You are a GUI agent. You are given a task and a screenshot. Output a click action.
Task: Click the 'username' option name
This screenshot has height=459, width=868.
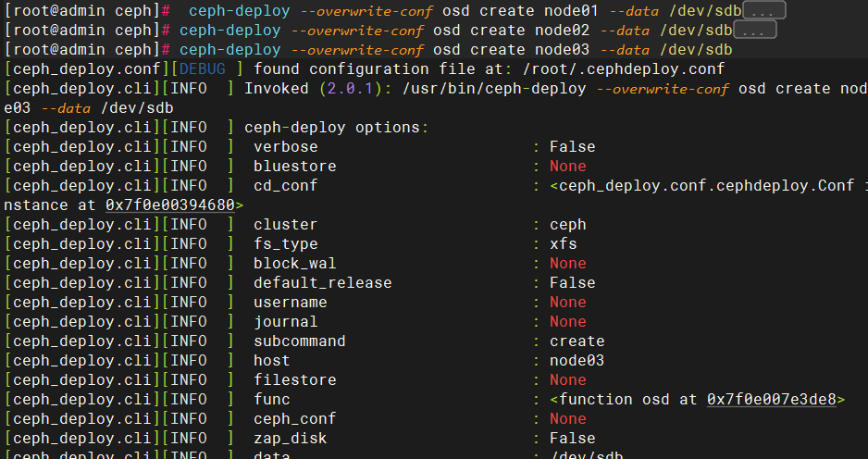tap(290, 302)
